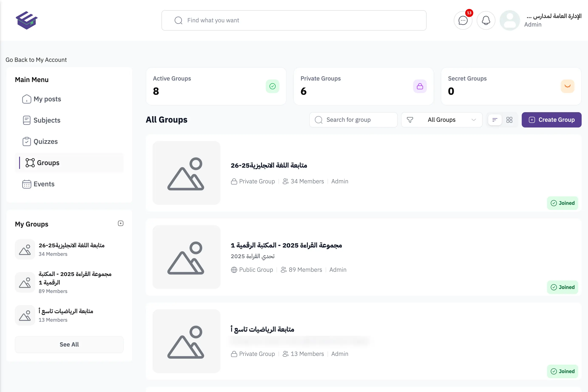Switch to list view layout
The image size is (588, 392).
click(x=495, y=120)
